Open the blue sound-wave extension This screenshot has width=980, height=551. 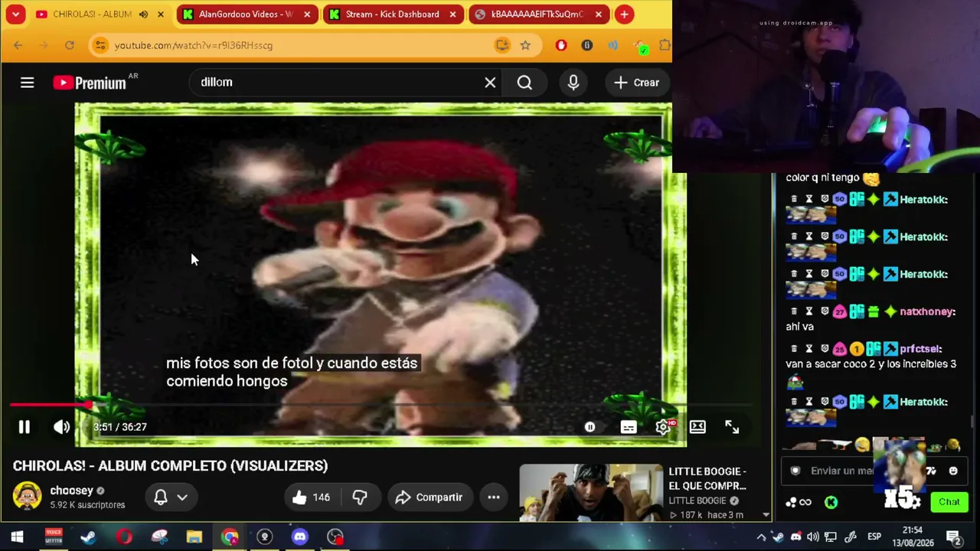613,46
